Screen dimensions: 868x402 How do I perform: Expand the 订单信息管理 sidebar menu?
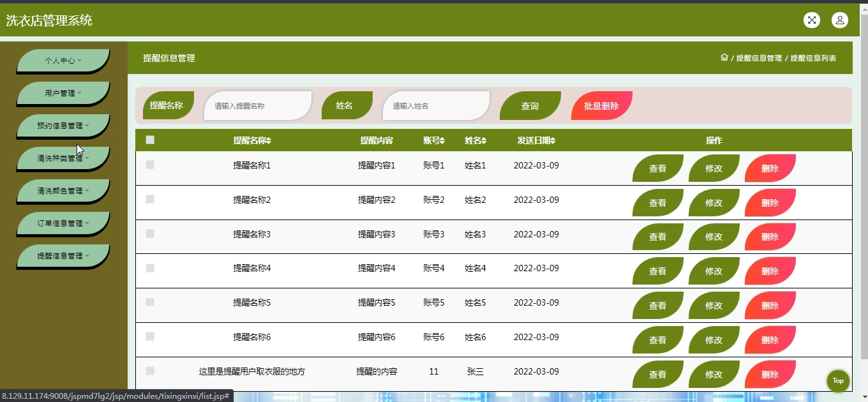click(63, 223)
